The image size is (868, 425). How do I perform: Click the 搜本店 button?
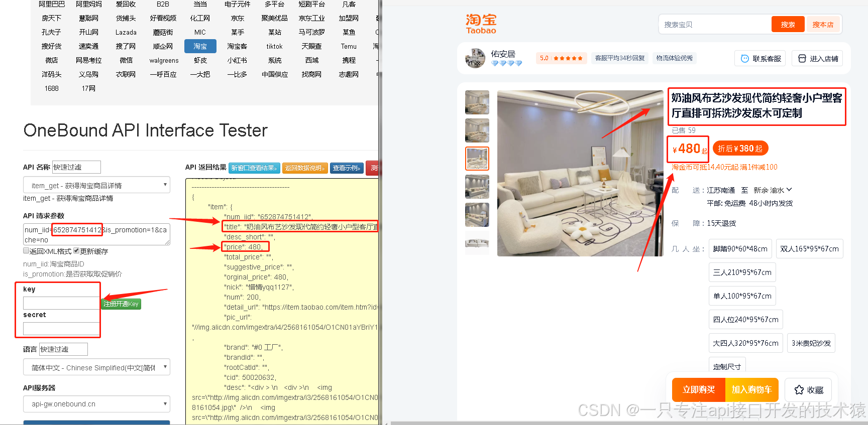[823, 24]
